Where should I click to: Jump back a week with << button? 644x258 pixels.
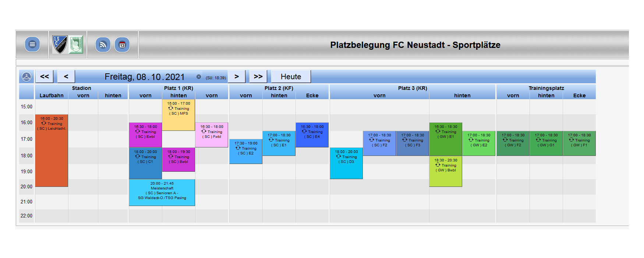coord(45,77)
